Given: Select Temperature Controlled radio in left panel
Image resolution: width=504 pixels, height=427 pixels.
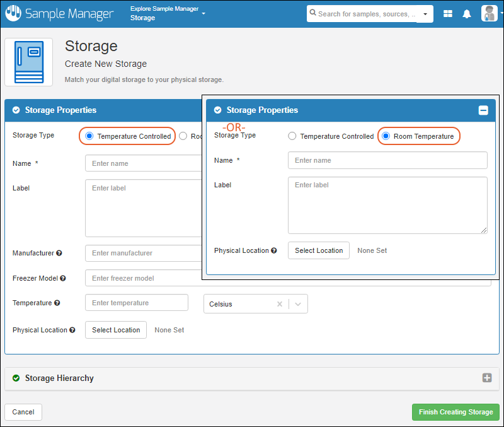Looking at the screenshot, I should tap(89, 136).
